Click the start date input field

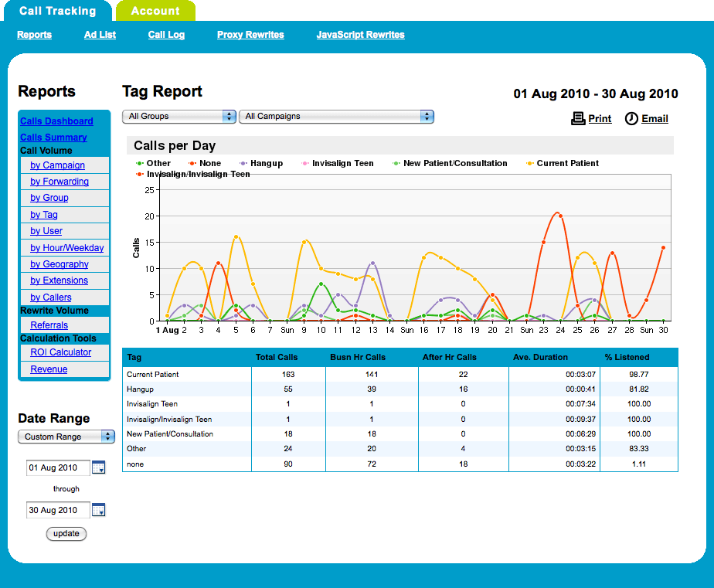click(x=57, y=467)
